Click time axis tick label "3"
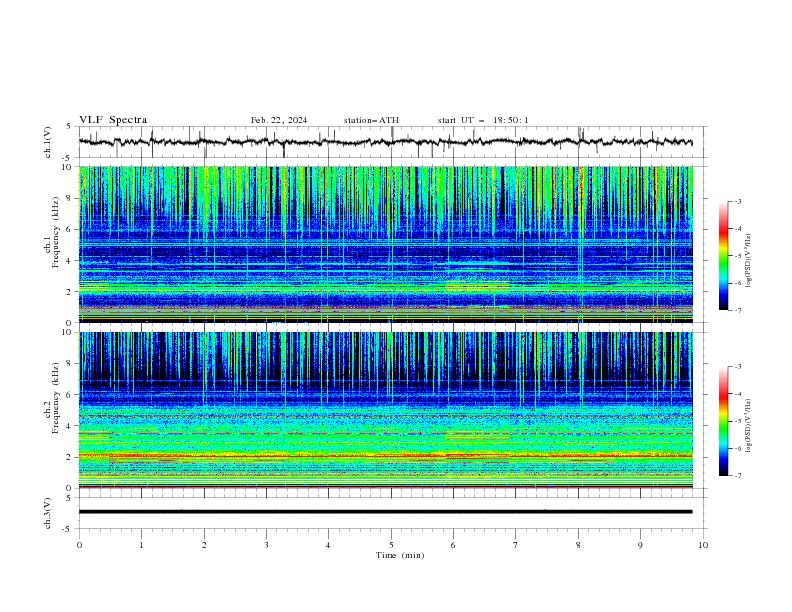This screenshot has height=612, width=792. click(x=266, y=545)
